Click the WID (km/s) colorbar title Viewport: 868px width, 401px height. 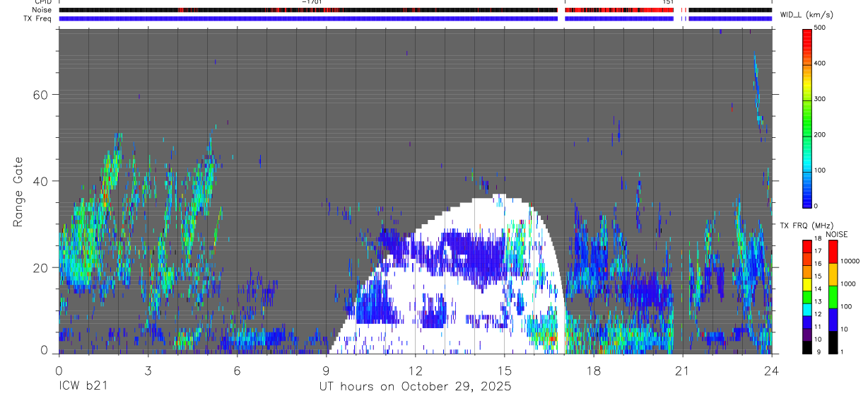(807, 15)
